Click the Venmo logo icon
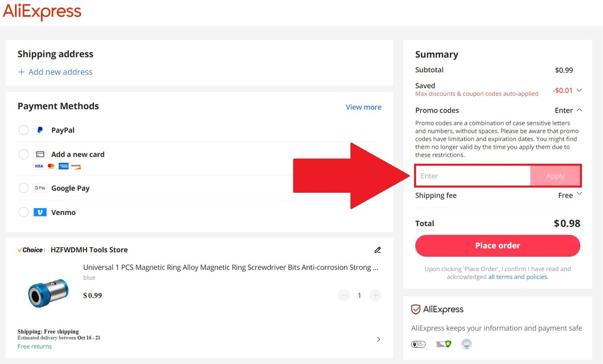The height and width of the screenshot is (364, 603). tap(40, 212)
